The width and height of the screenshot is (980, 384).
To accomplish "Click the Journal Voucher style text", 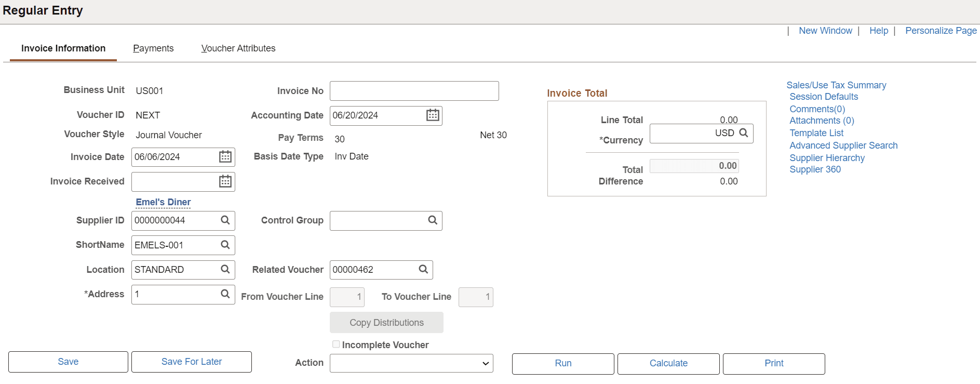I will point(169,135).
